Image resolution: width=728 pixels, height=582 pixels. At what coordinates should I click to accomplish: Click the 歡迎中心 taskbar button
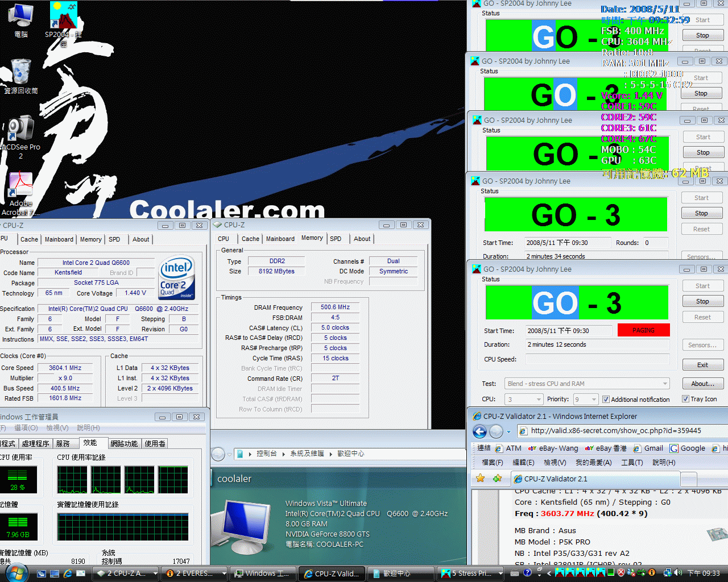pyautogui.click(x=401, y=573)
